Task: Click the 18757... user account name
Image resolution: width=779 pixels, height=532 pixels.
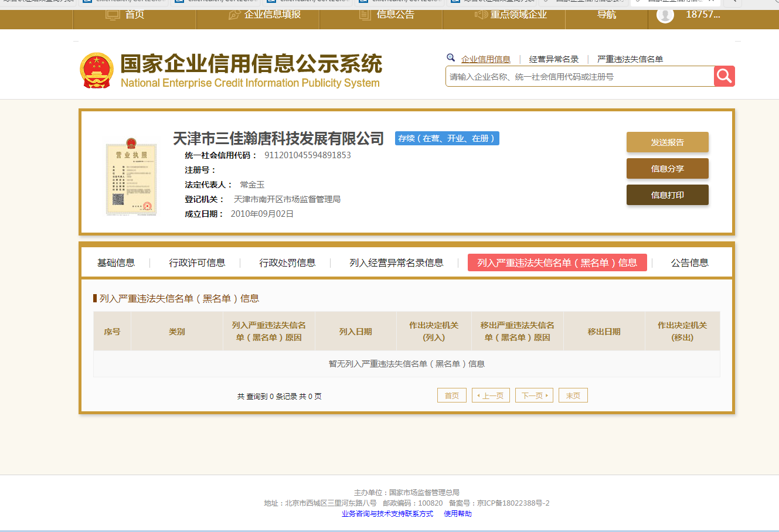Action: 703,15
